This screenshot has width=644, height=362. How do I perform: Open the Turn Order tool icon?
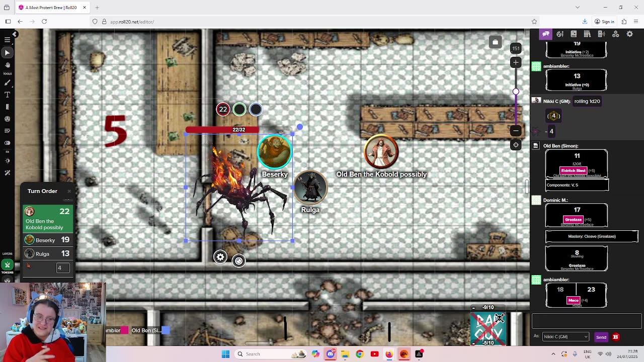pos(7,131)
